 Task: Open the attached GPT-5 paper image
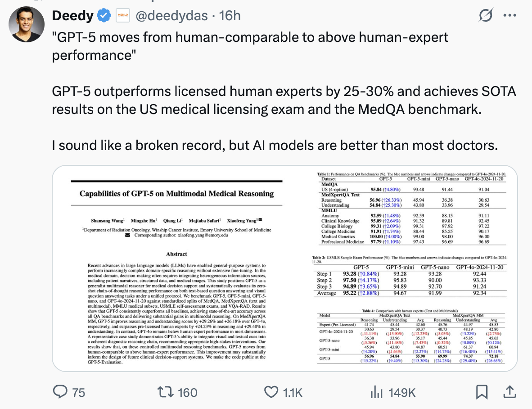[284, 268]
